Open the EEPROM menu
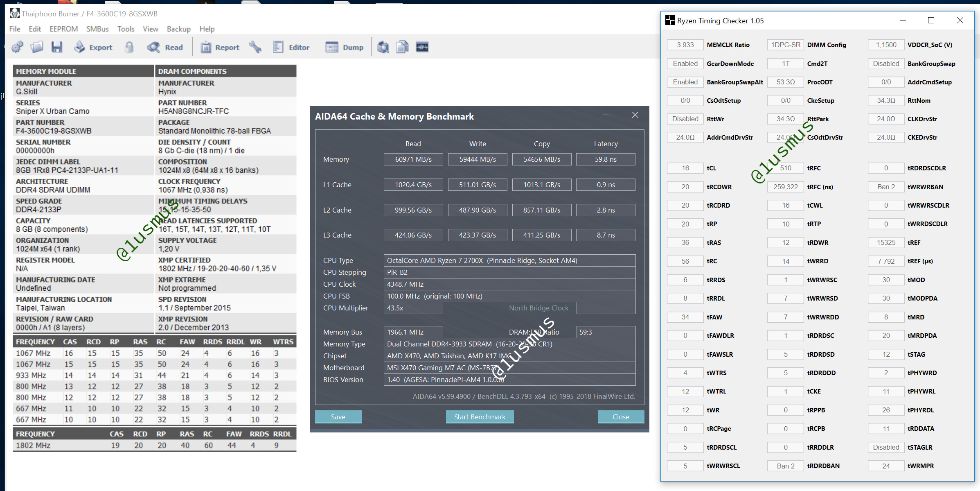This screenshot has width=980, height=491. [x=63, y=29]
